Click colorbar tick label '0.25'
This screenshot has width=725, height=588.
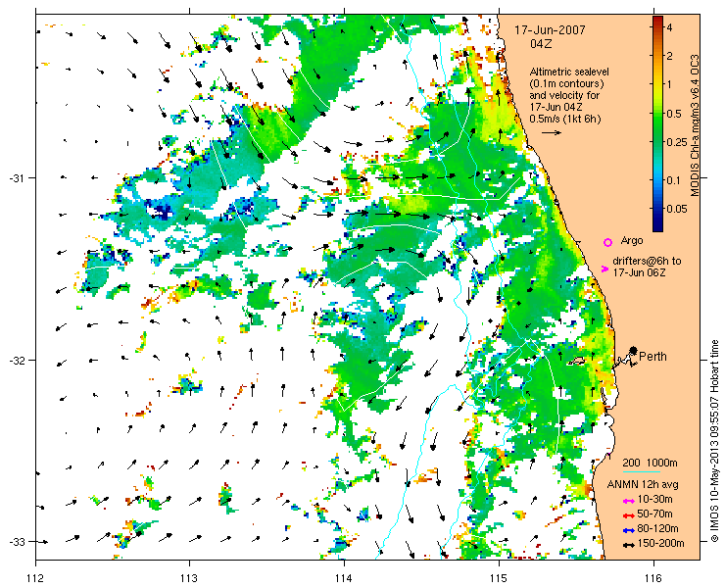point(676,142)
